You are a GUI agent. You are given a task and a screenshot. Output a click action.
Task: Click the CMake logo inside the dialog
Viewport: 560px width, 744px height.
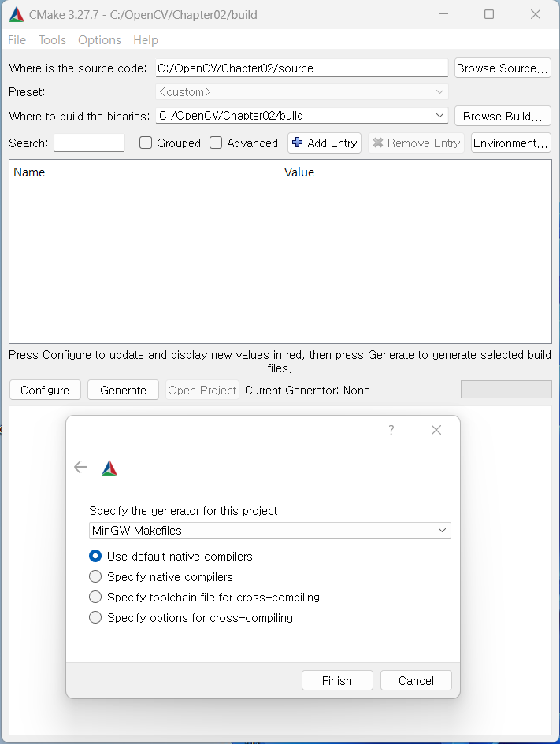(109, 468)
